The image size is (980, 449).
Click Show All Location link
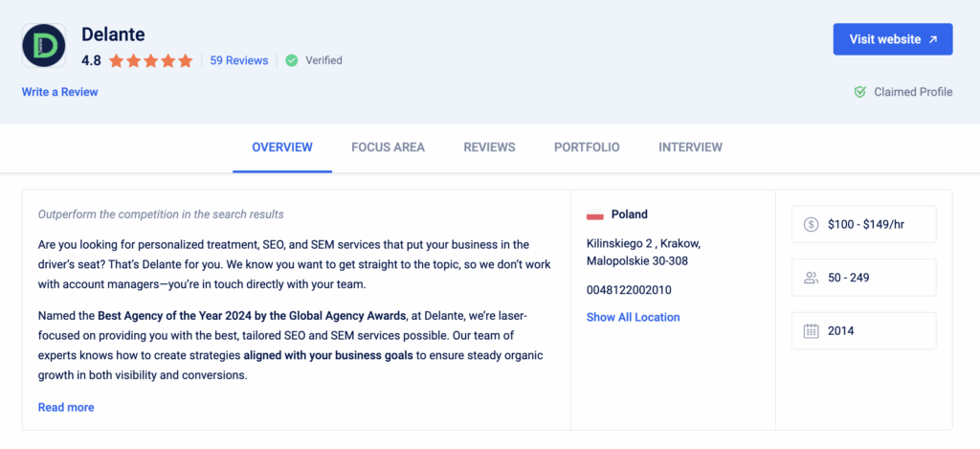(x=634, y=317)
